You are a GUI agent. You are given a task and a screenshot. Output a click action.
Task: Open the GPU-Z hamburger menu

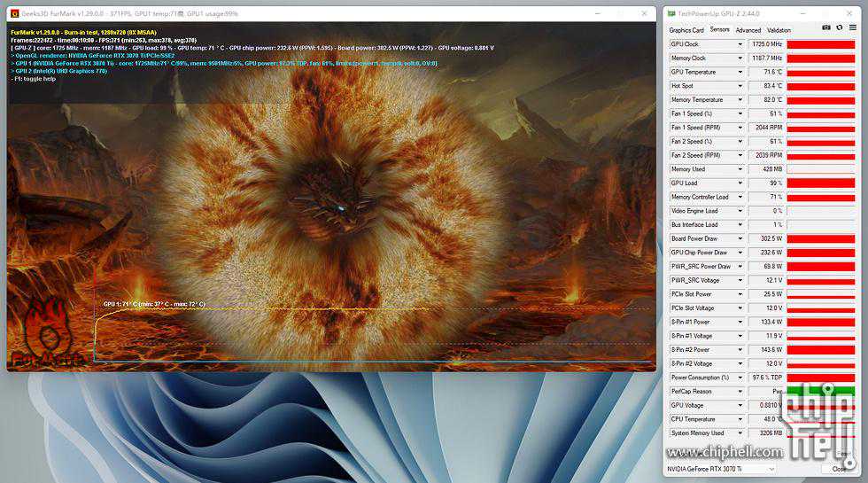point(853,28)
